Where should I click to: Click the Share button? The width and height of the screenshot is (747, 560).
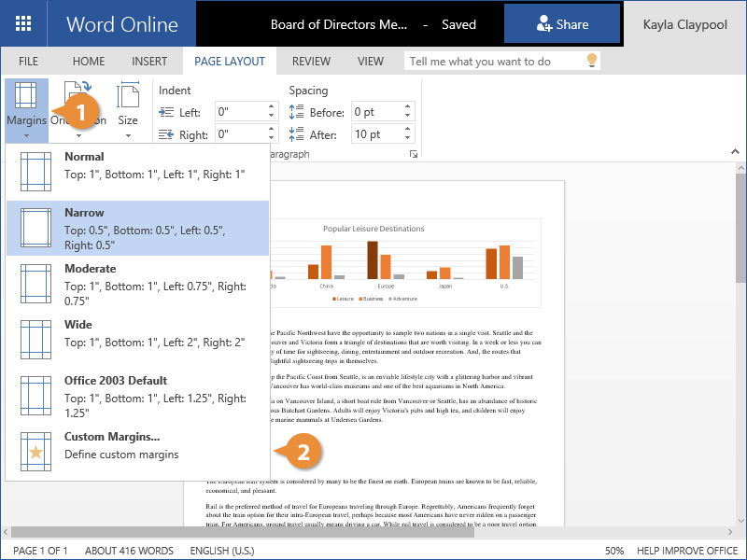point(562,25)
